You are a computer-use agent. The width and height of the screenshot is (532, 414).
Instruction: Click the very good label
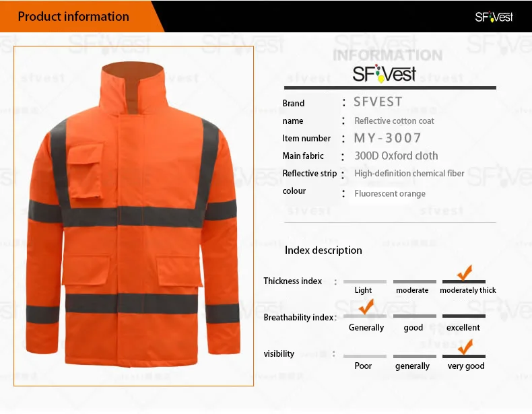click(x=466, y=366)
